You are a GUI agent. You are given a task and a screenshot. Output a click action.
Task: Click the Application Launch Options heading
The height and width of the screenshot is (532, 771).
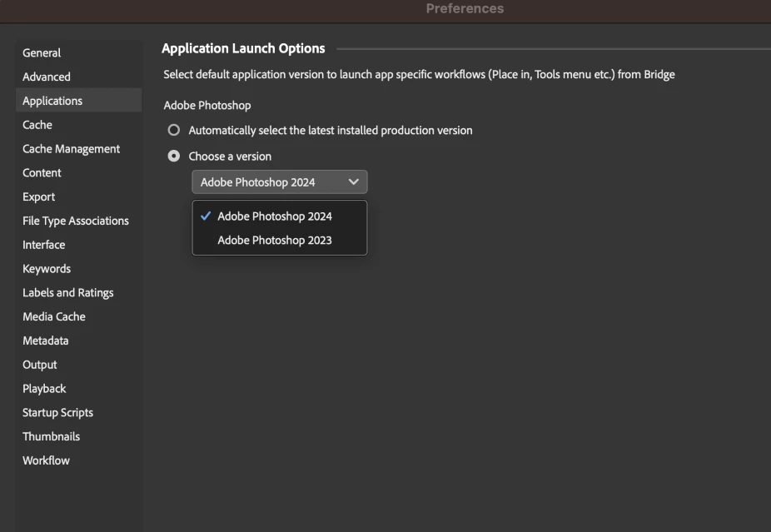click(x=243, y=48)
